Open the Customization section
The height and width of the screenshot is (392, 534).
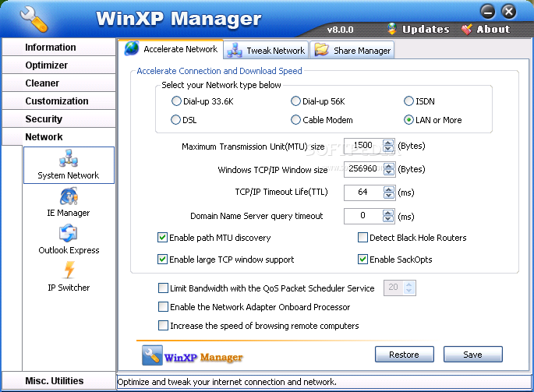pyautogui.click(x=59, y=101)
